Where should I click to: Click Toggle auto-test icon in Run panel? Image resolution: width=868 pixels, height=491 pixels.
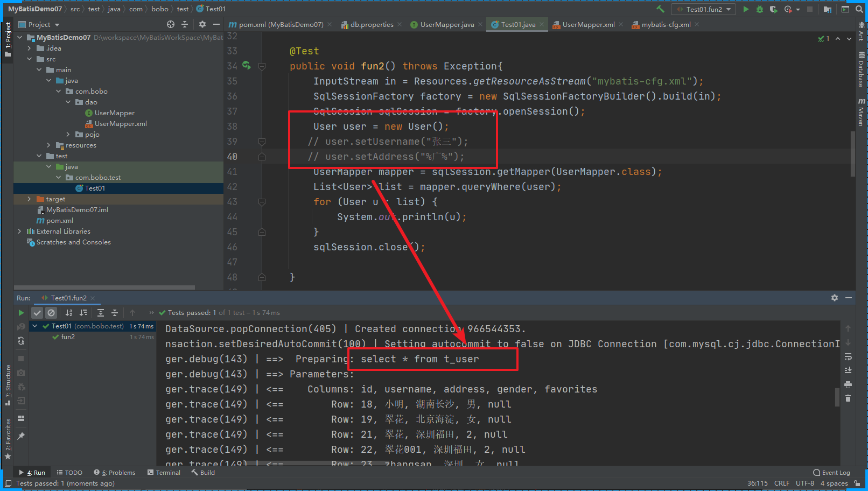pyautogui.click(x=21, y=341)
